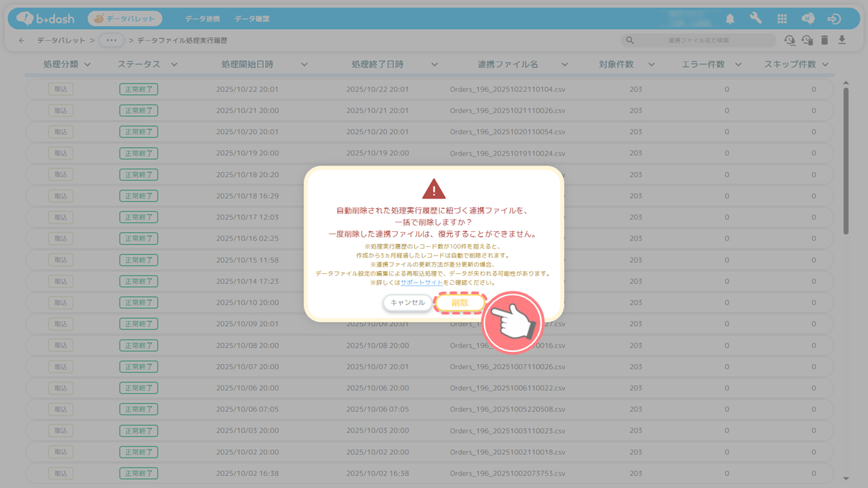The width and height of the screenshot is (868, 488).
Task: Open the サポートサイト link
Action: pyautogui.click(x=421, y=283)
